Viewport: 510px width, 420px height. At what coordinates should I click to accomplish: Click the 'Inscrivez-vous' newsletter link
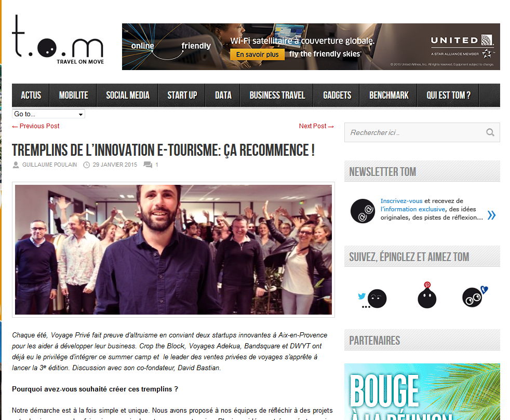click(401, 201)
